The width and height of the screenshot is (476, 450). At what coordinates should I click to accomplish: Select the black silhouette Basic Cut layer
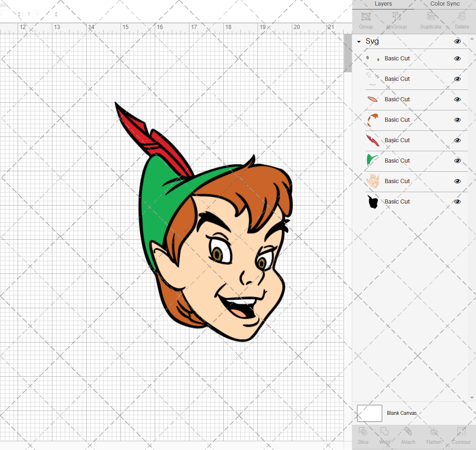tap(373, 202)
